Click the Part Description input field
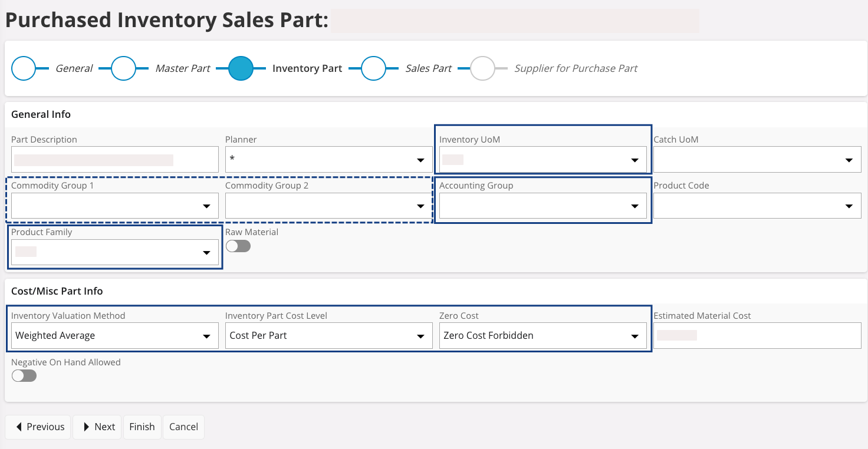This screenshot has height=449, width=868. (114, 160)
